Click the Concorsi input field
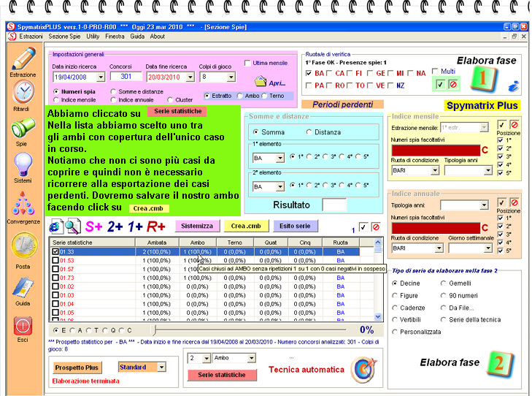 (x=125, y=77)
